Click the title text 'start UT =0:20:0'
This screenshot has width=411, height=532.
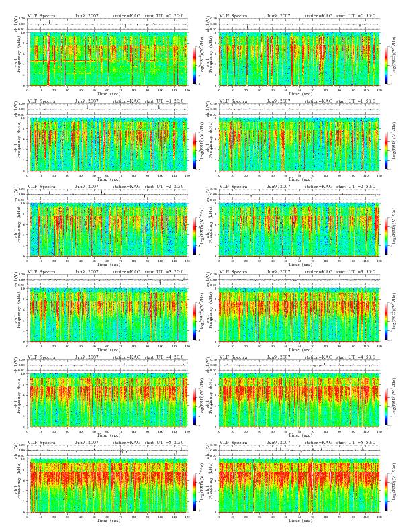tap(165, 16)
